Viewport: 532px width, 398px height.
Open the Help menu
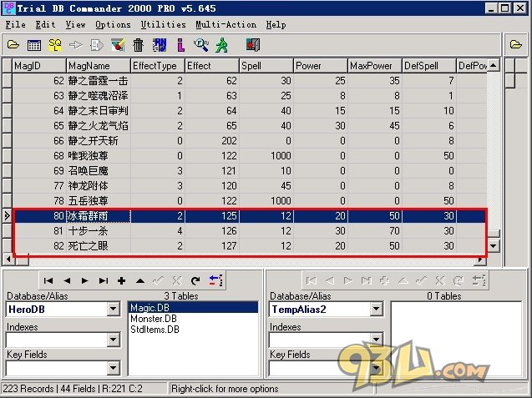276,25
